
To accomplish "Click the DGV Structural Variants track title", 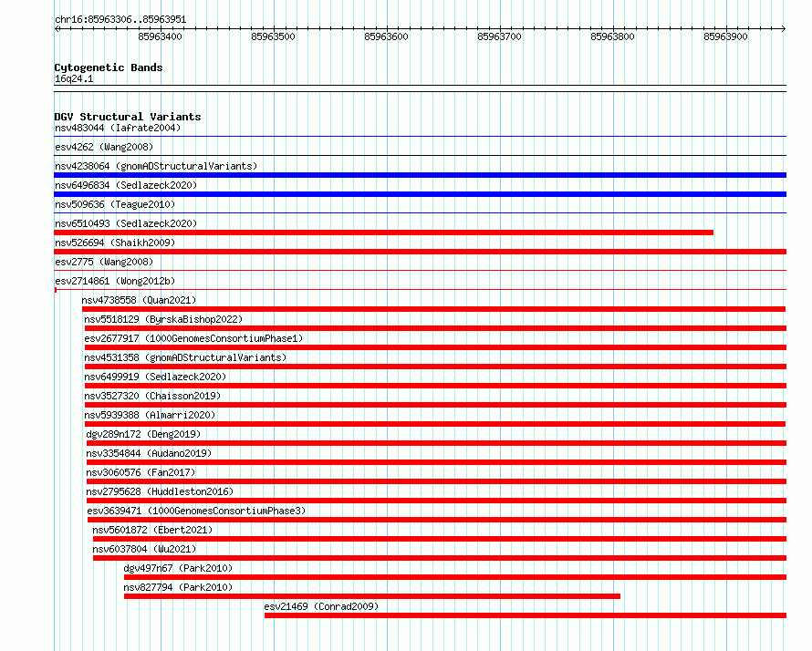I will point(128,117).
